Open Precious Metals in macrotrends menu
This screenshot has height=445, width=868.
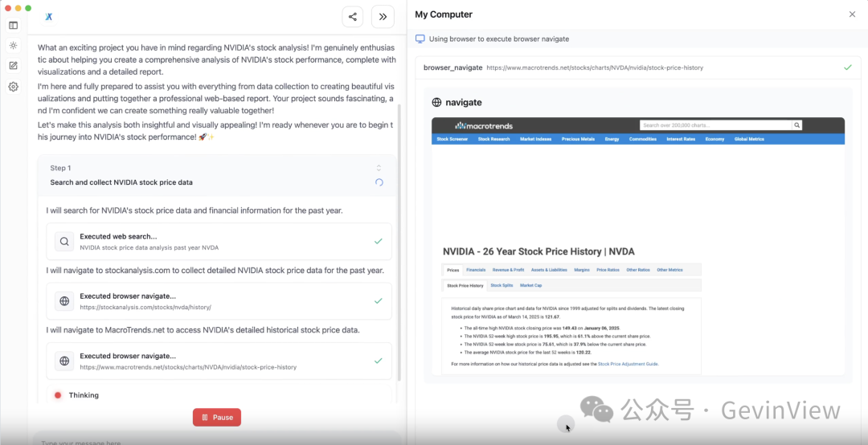[578, 139]
